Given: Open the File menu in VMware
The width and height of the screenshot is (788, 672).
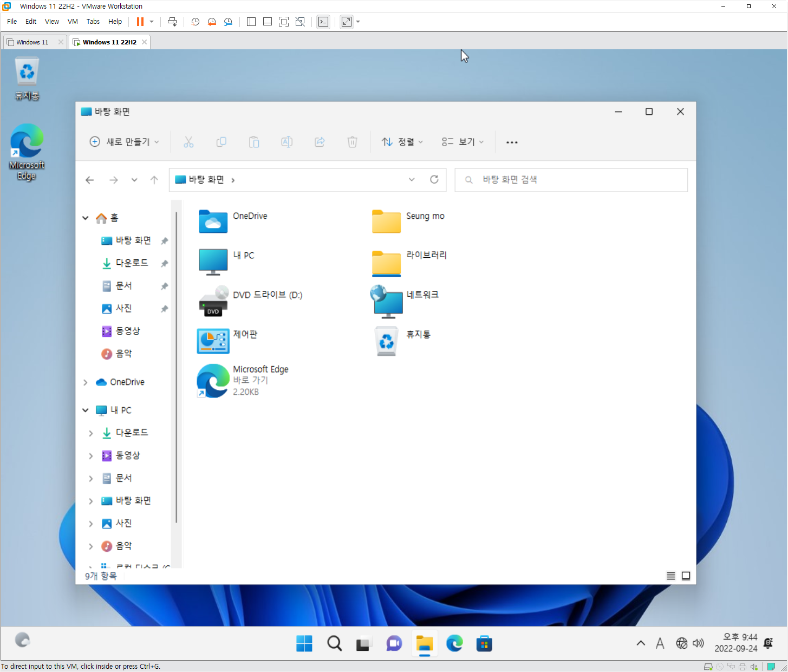Looking at the screenshot, I should [12, 22].
